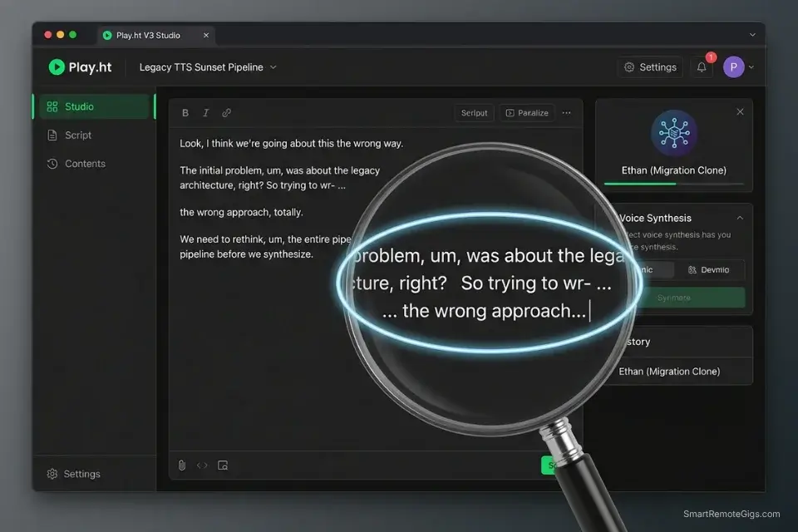Screen dimensions: 798x532
Task: Click "pipeline before we synthesize." line
Action: [246, 254]
